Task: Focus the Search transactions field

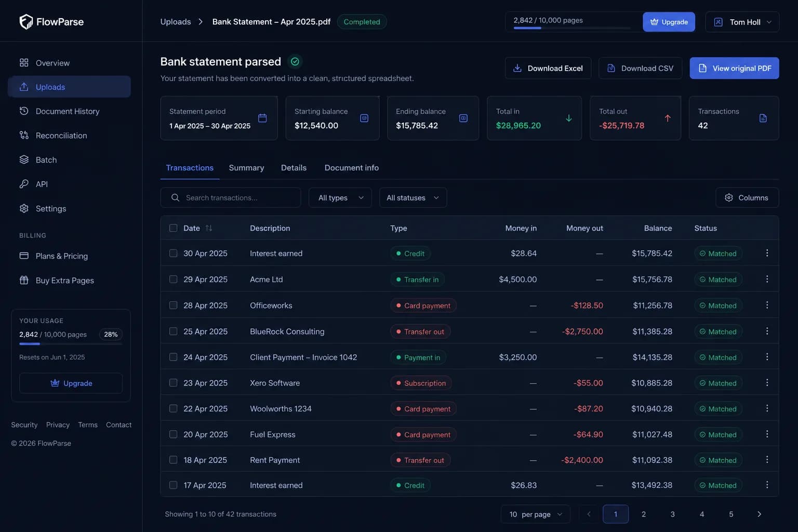Action: pos(231,197)
